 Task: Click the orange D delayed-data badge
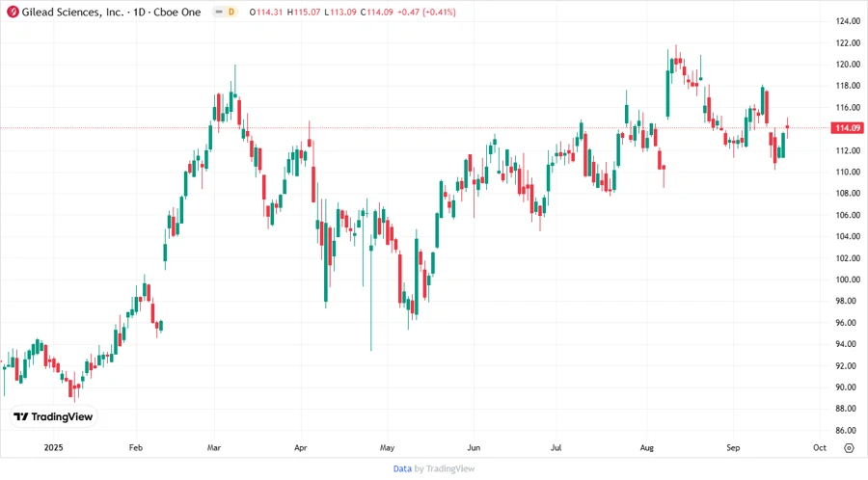coord(231,13)
